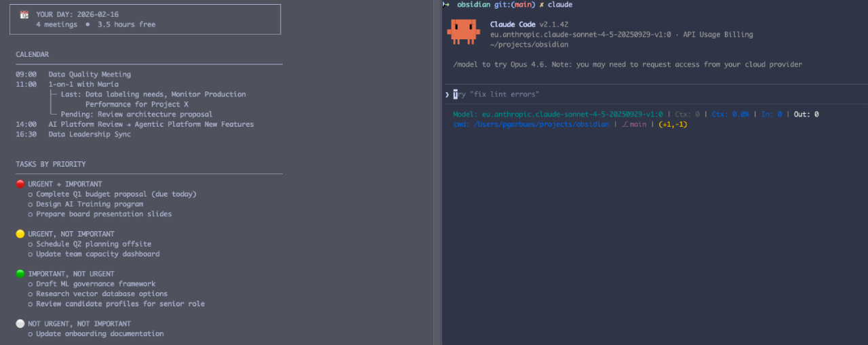Click 'Update team capacity dashboard' task
Viewport: 868px width, 345px height.
(98, 254)
